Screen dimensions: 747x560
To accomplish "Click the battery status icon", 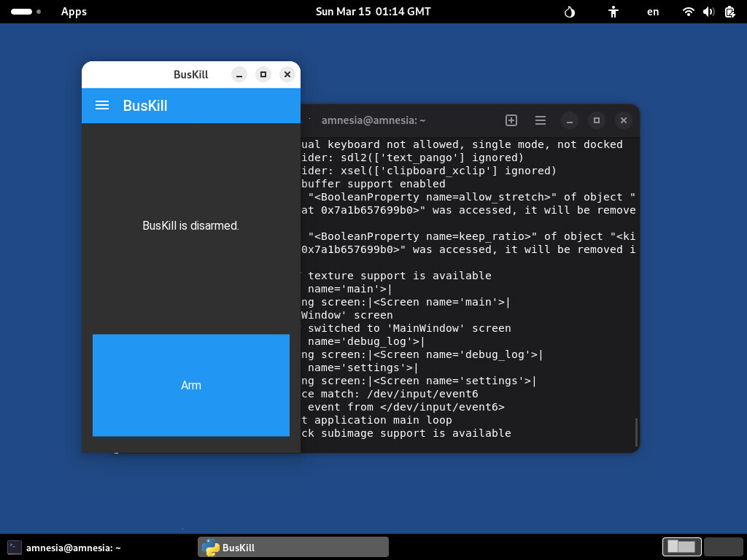I will [x=729, y=12].
